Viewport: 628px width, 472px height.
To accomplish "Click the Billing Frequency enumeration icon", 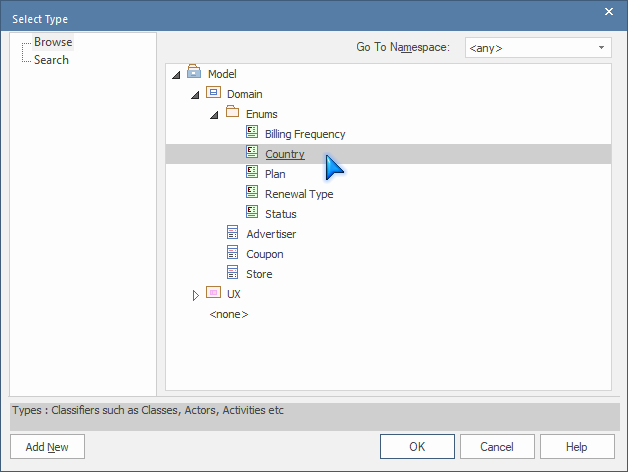I will click(x=252, y=132).
